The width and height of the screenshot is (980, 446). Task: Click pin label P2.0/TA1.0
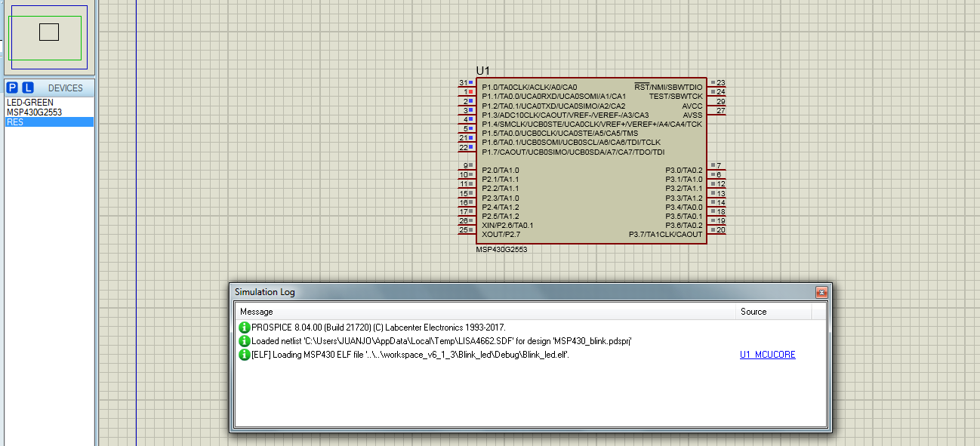[x=501, y=171]
